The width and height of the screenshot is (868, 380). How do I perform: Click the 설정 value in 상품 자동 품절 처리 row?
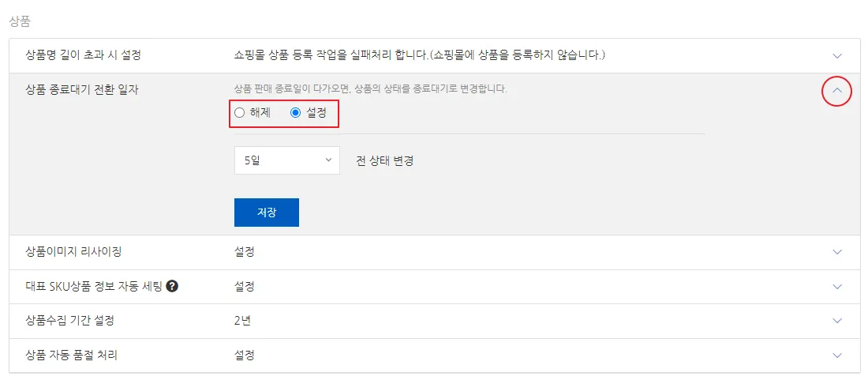(244, 356)
